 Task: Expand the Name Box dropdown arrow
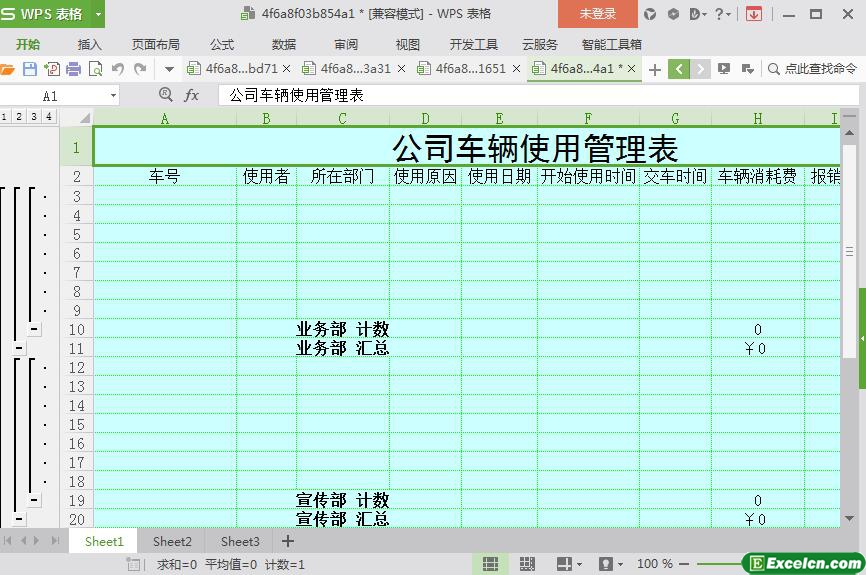pyautogui.click(x=112, y=96)
